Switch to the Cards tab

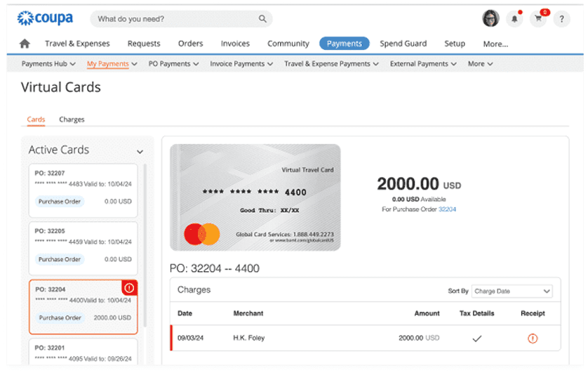36,119
